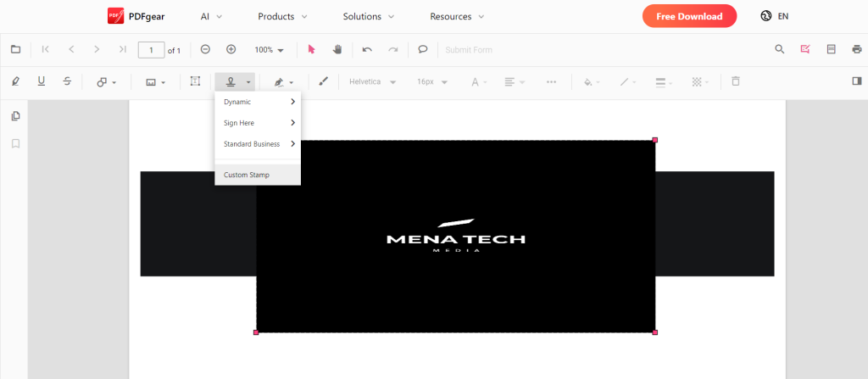Viewport: 868px width, 379px height.
Task: Select the ink brush tool
Action: click(323, 81)
